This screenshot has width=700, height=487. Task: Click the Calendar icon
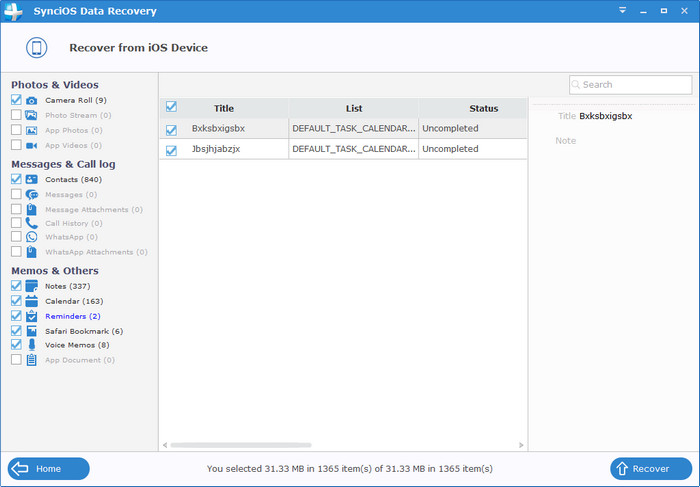coord(31,301)
